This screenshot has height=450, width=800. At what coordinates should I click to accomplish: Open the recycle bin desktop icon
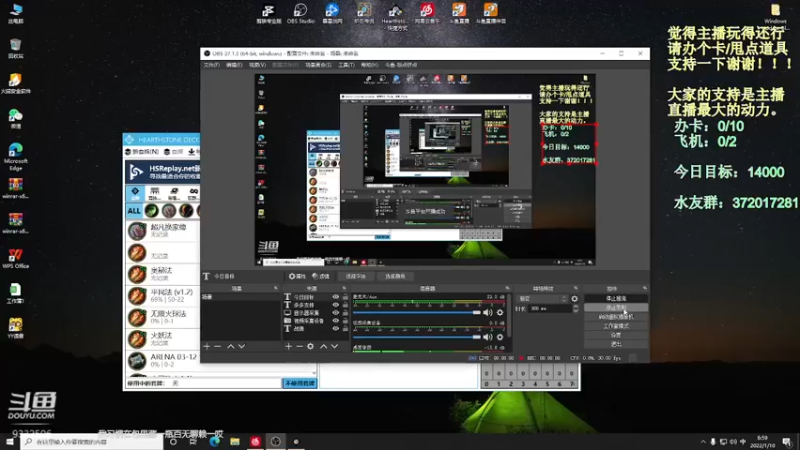coord(15,48)
